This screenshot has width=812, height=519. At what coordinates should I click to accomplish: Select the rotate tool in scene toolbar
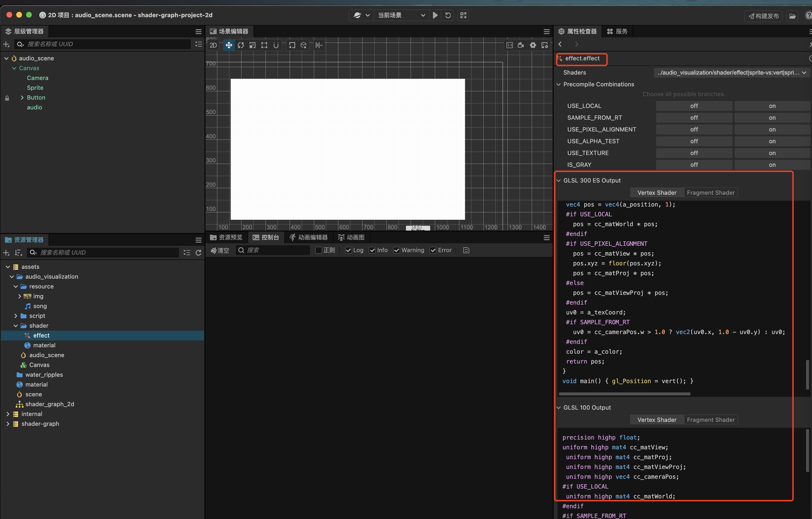[241, 45]
